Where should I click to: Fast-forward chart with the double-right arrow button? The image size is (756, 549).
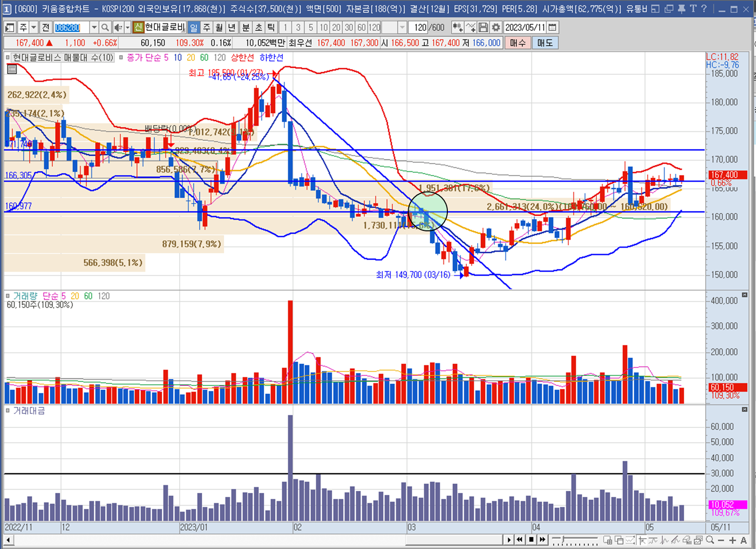click(x=542, y=540)
